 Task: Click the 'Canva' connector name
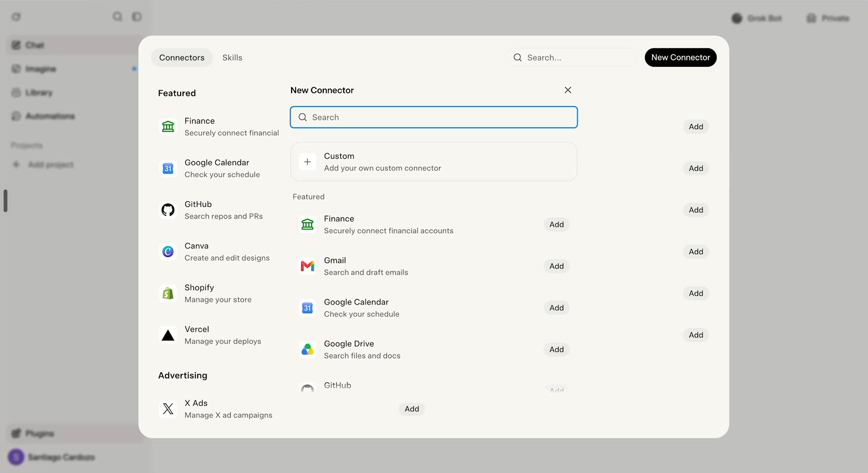tap(196, 246)
